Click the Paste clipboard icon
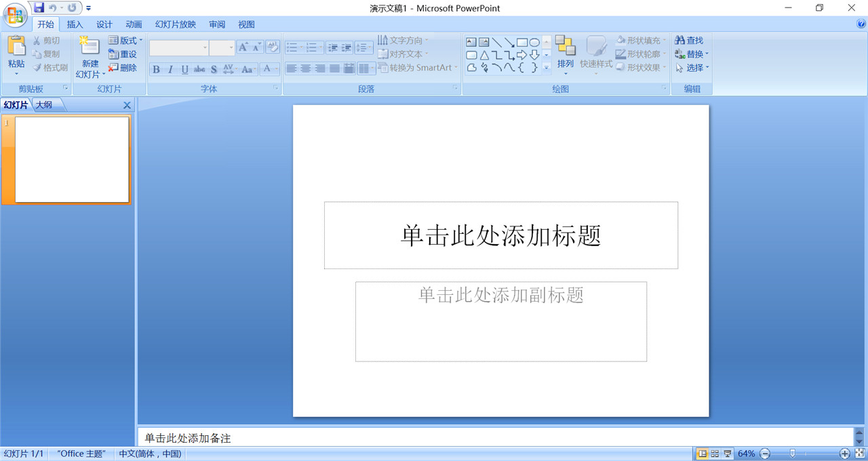This screenshot has height=461, width=868. point(16,45)
